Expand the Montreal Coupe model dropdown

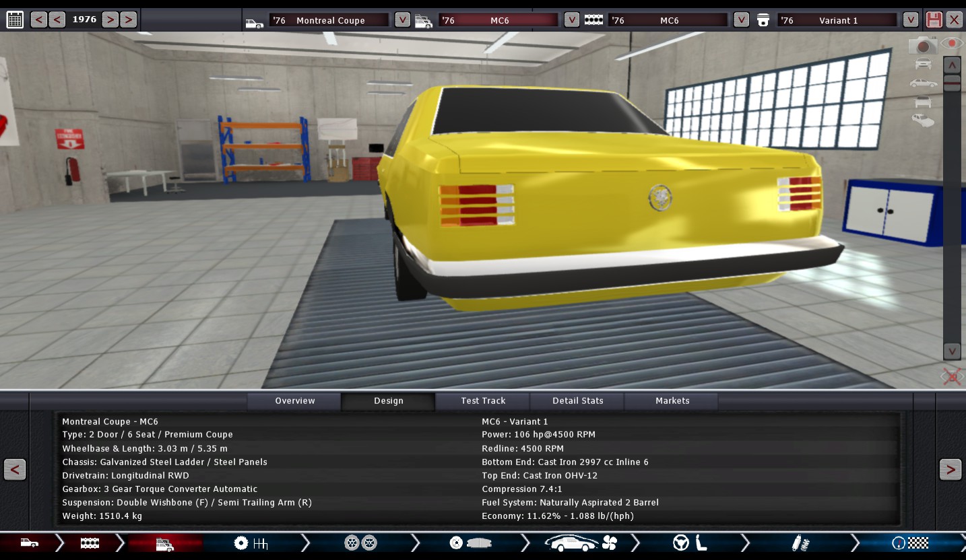(x=402, y=20)
